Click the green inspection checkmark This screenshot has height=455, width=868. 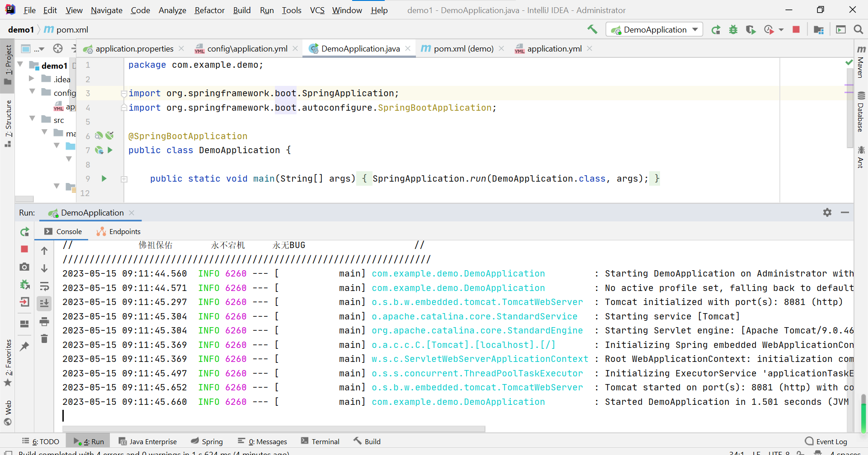click(849, 62)
